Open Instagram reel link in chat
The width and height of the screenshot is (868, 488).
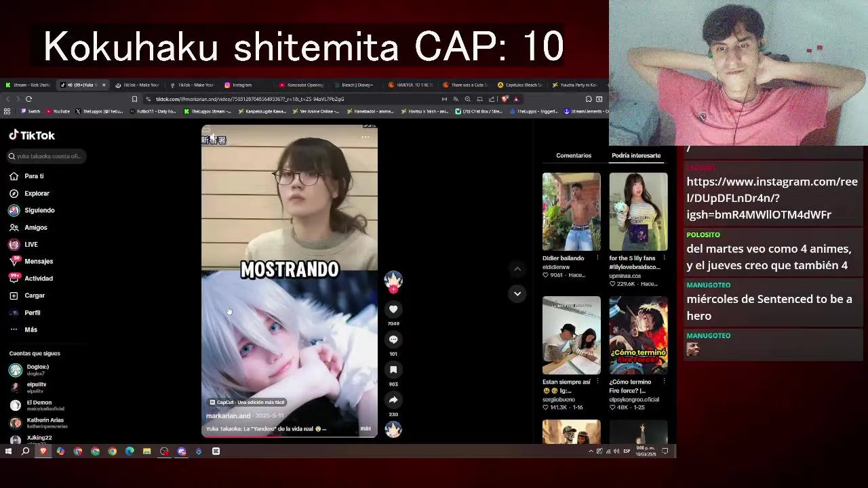[772, 198]
